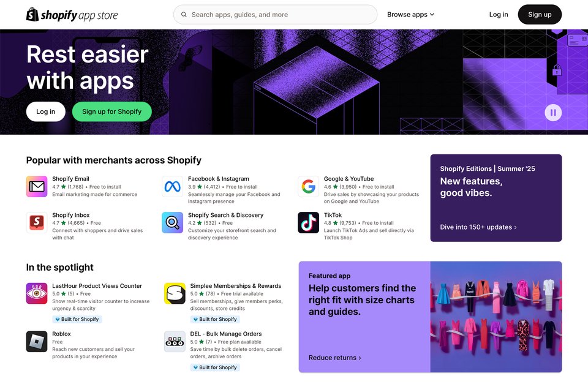Viewport: 588px width, 384px height.
Task: Open the Shopify Search & Discovery title
Action: 225,215
